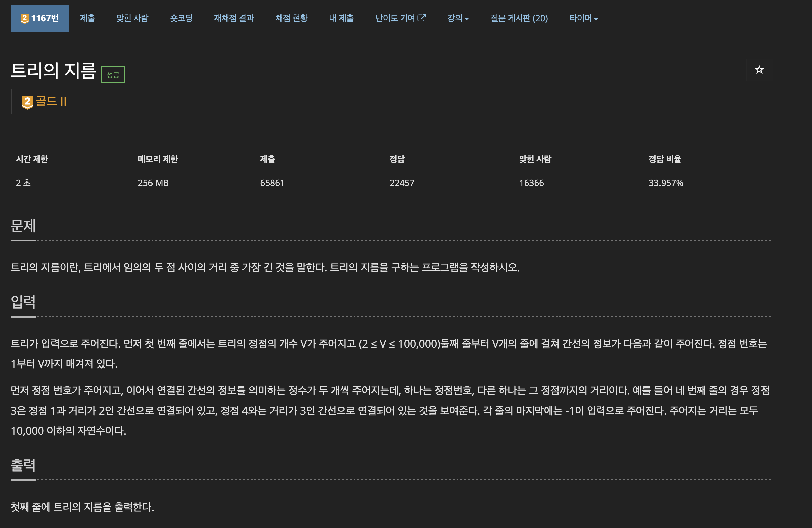Open the 제출 tab
The image size is (812, 528).
coord(87,18)
